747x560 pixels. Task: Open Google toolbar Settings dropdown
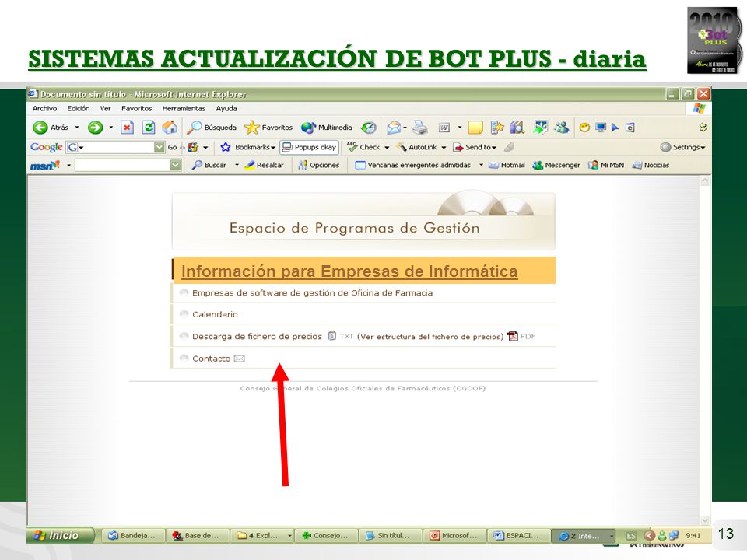pos(682,148)
